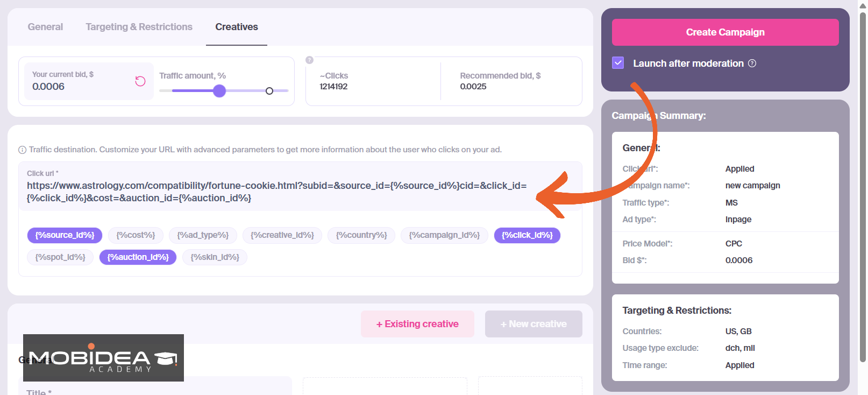Click the Create Campaign button
This screenshot has width=868, height=395.
[725, 32]
